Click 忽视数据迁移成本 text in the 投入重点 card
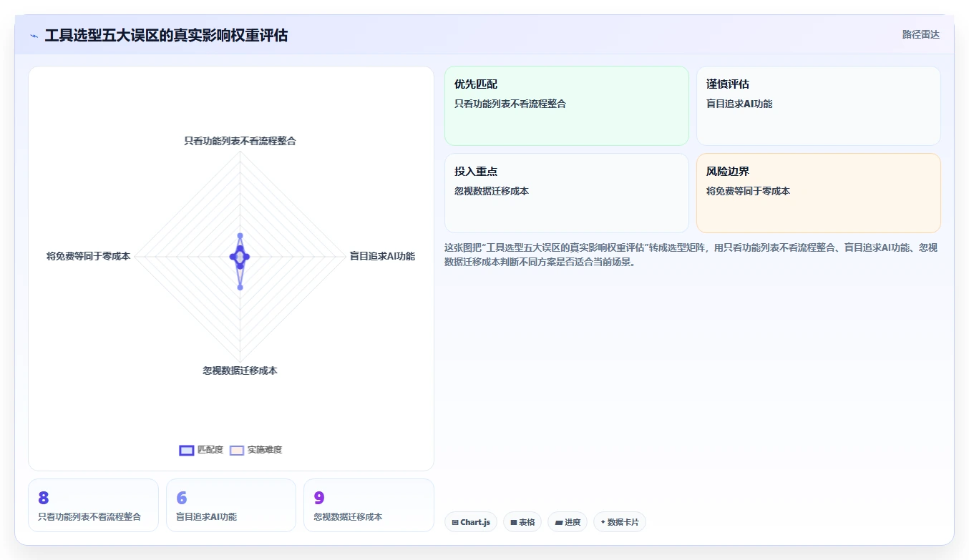 click(492, 191)
